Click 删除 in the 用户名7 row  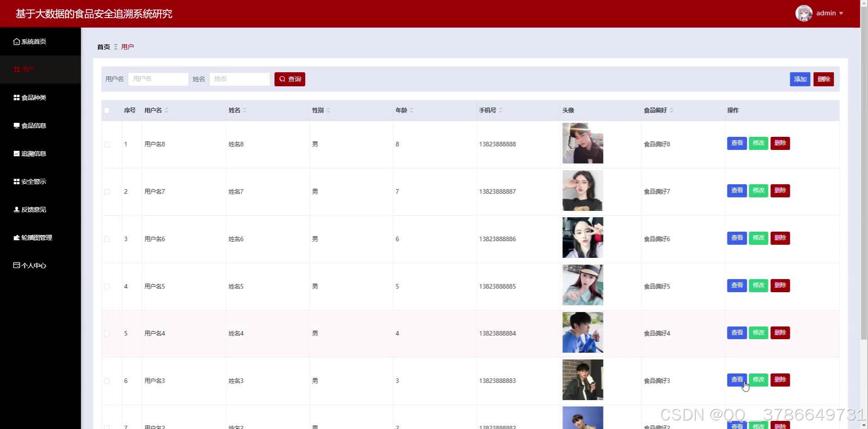point(780,191)
